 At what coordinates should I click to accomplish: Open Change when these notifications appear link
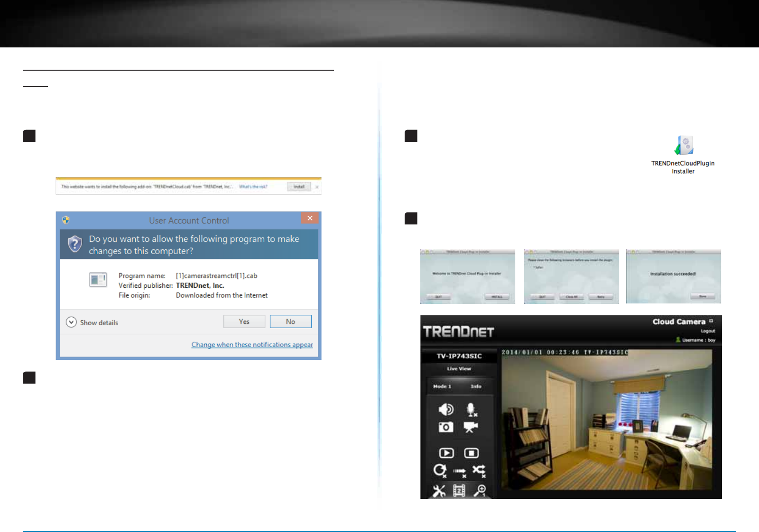[252, 345]
